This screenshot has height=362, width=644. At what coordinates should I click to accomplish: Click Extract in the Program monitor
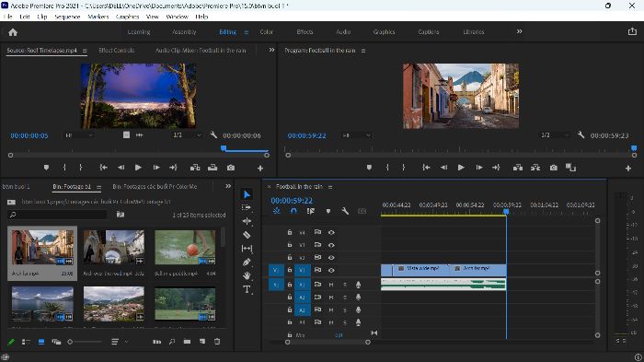tap(535, 168)
